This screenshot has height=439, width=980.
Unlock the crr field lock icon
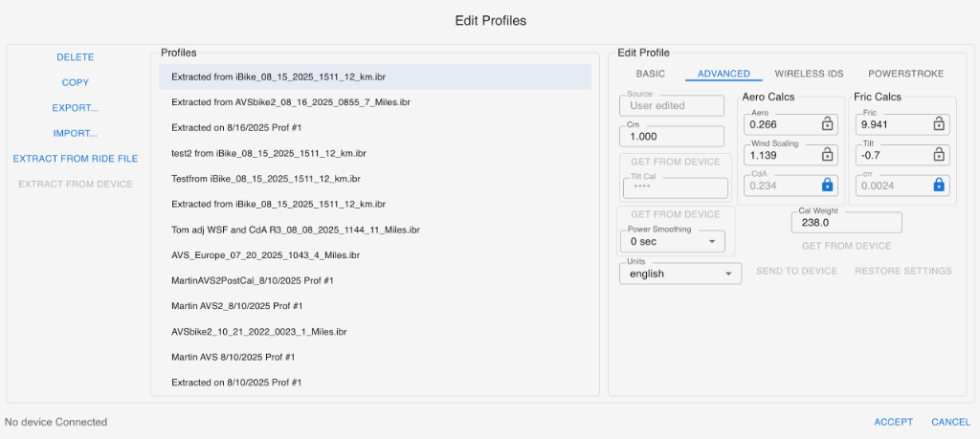pos(939,186)
